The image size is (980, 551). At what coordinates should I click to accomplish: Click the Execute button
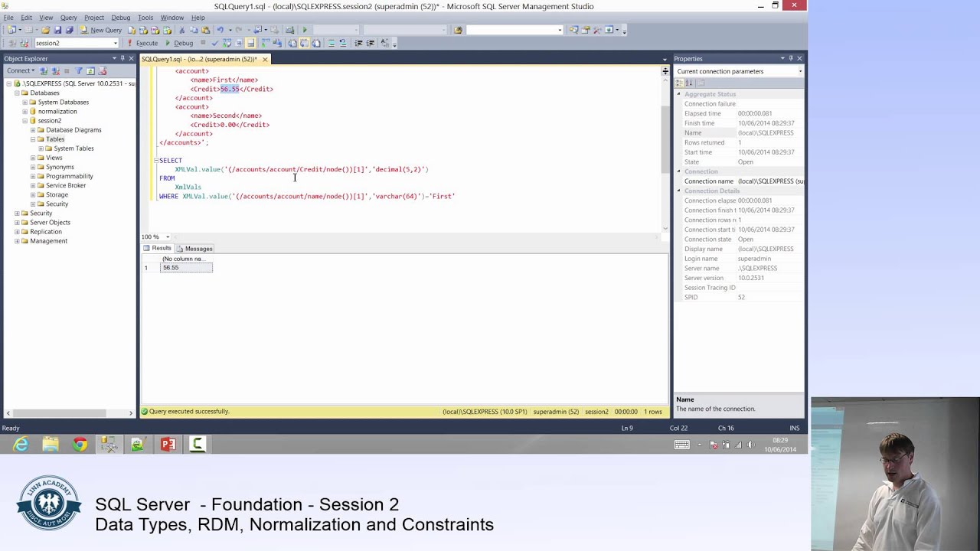point(142,43)
